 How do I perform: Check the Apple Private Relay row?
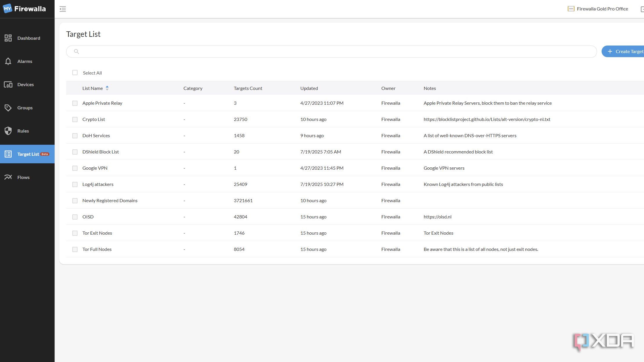[x=75, y=103]
